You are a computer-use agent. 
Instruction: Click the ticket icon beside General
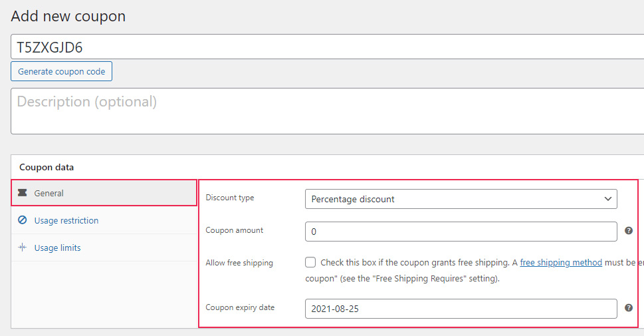[23, 193]
